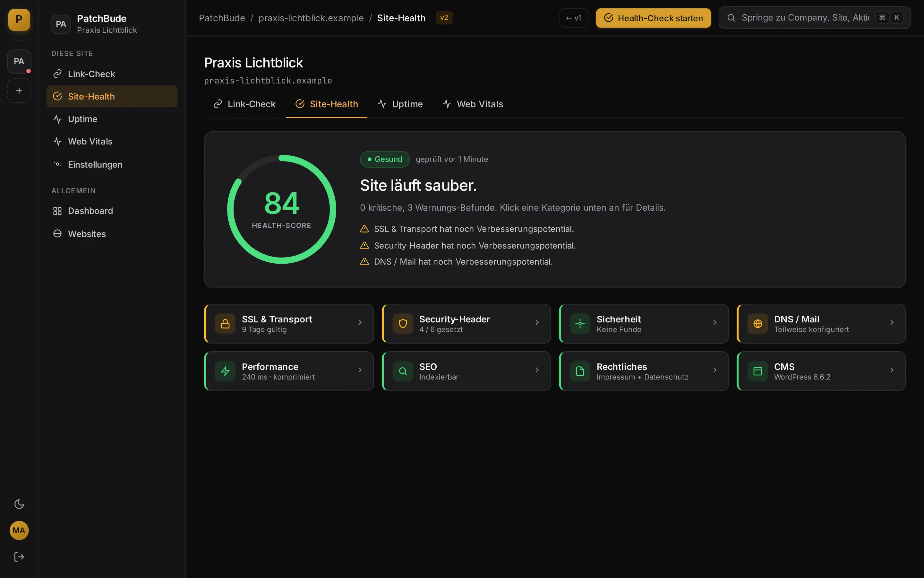The height and width of the screenshot is (578, 924).
Task: Click DNS / Mail warning line
Action: (456, 261)
